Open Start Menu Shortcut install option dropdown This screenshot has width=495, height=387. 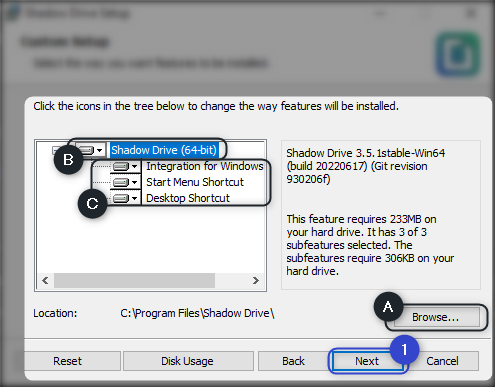(x=126, y=182)
